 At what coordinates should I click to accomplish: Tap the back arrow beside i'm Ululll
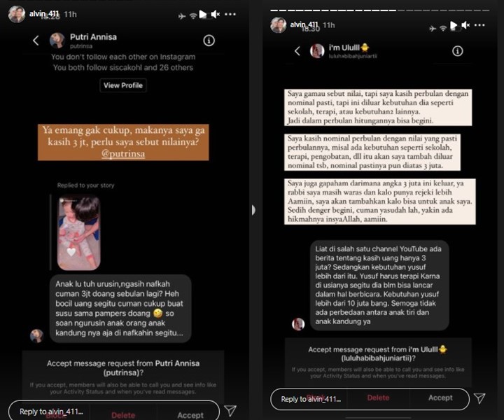tap(297, 51)
